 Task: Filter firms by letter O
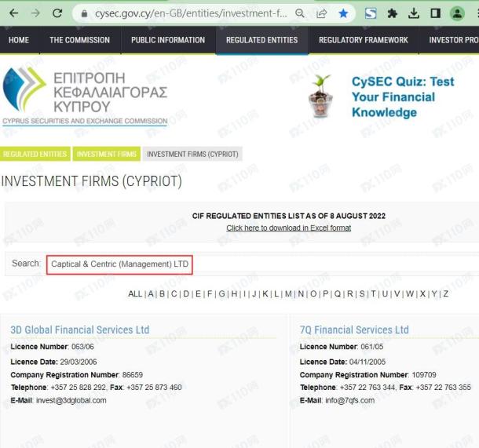pyautogui.click(x=313, y=294)
